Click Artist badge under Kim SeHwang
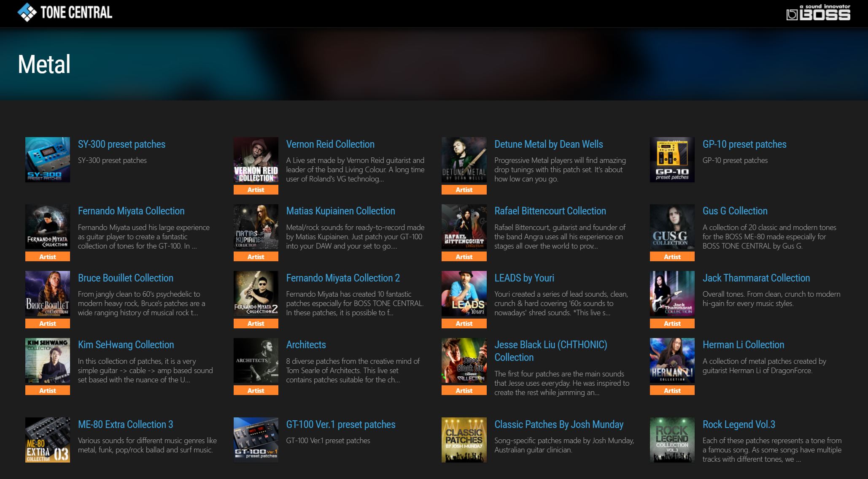The image size is (868, 479). pyautogui.click(x=48, y=390)
